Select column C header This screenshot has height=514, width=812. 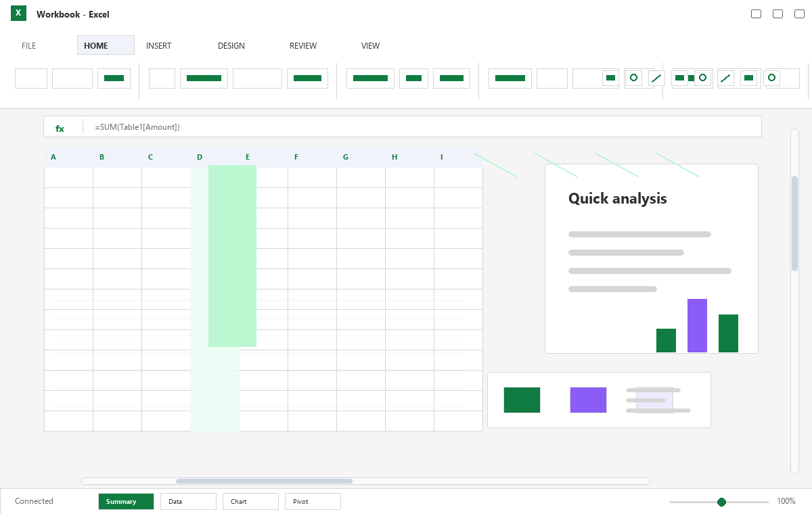pos(150,157)
